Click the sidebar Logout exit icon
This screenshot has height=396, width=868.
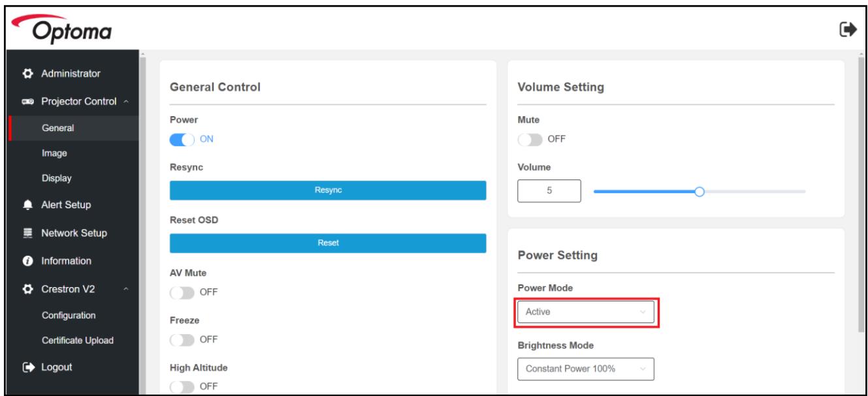pos(29,367)
